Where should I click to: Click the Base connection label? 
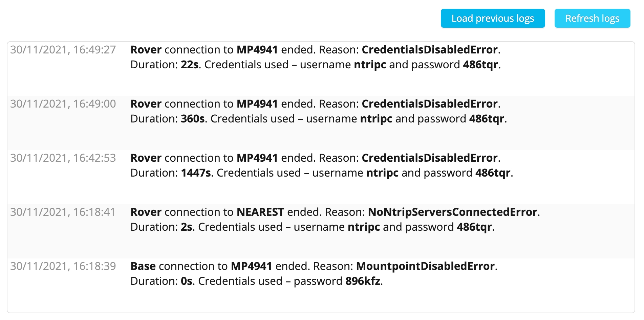[x=143, y=266]
